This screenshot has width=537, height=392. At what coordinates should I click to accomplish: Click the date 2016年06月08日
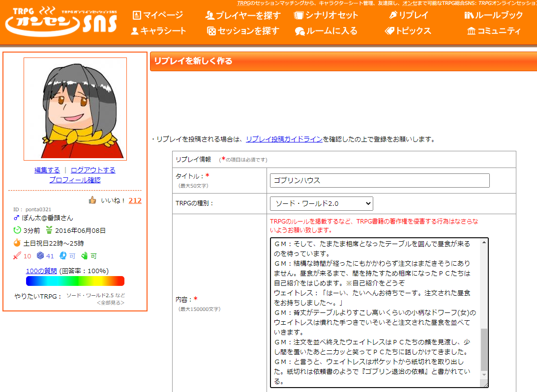click(x=80, y=230)
